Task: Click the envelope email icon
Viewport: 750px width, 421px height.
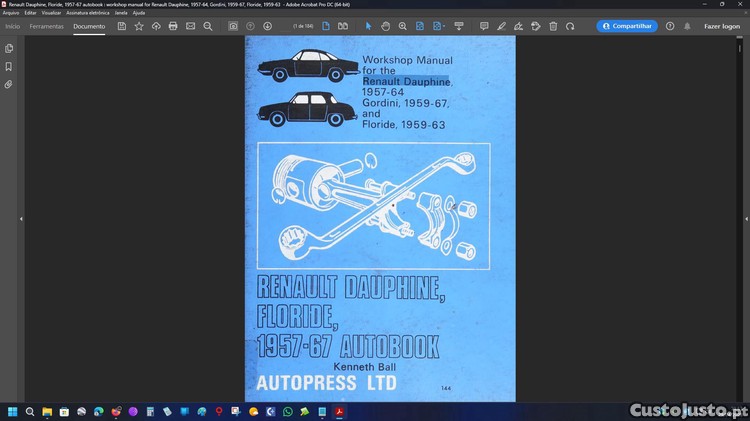Action: 190,26
